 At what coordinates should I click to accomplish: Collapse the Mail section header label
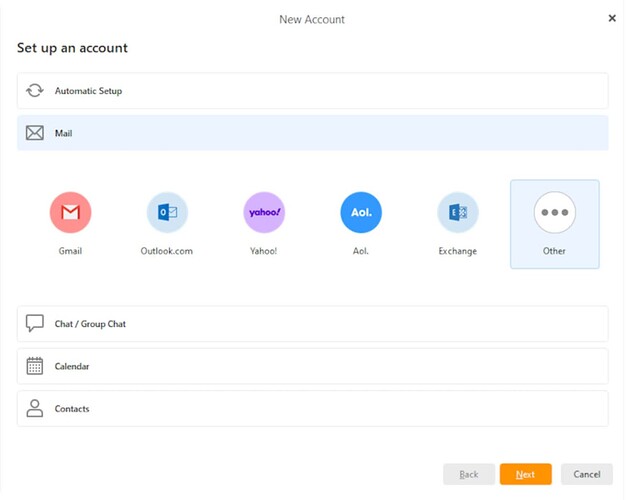(63, 133)
